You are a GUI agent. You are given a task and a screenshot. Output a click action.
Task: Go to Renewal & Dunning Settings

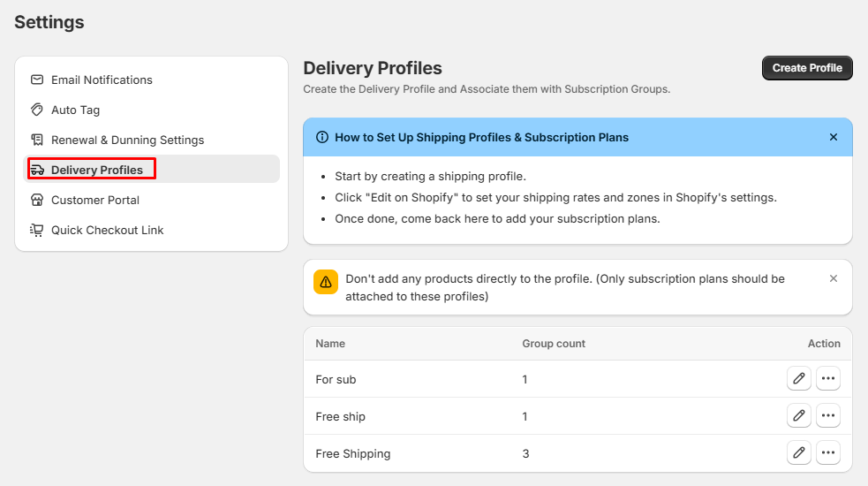coord(127,140)
